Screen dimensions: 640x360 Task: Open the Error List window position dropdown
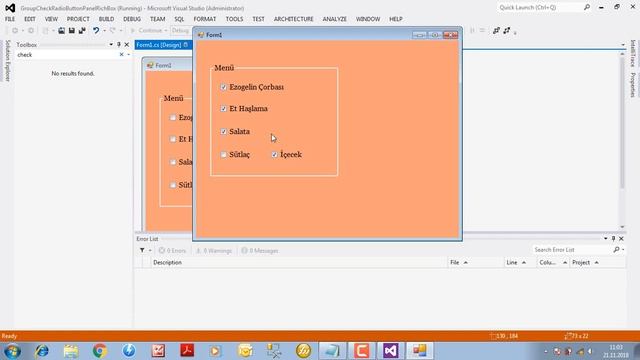pyautogui.click(x=606, y=238)
